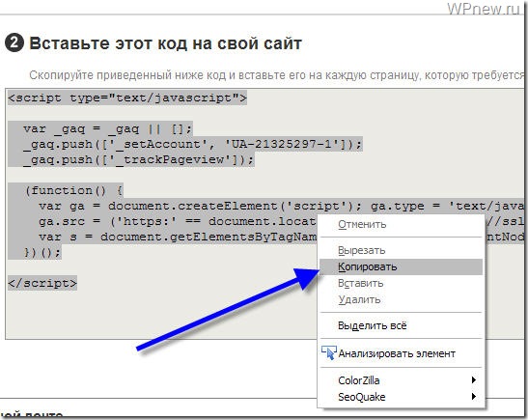Open the ColorZilla menu entry

tap(401, 380)
